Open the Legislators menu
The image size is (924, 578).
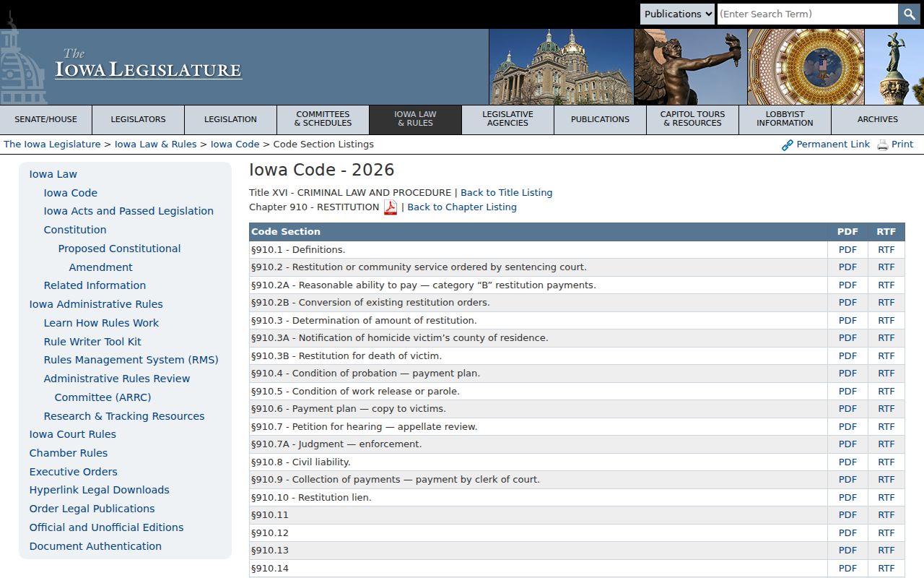coord(139,120)
